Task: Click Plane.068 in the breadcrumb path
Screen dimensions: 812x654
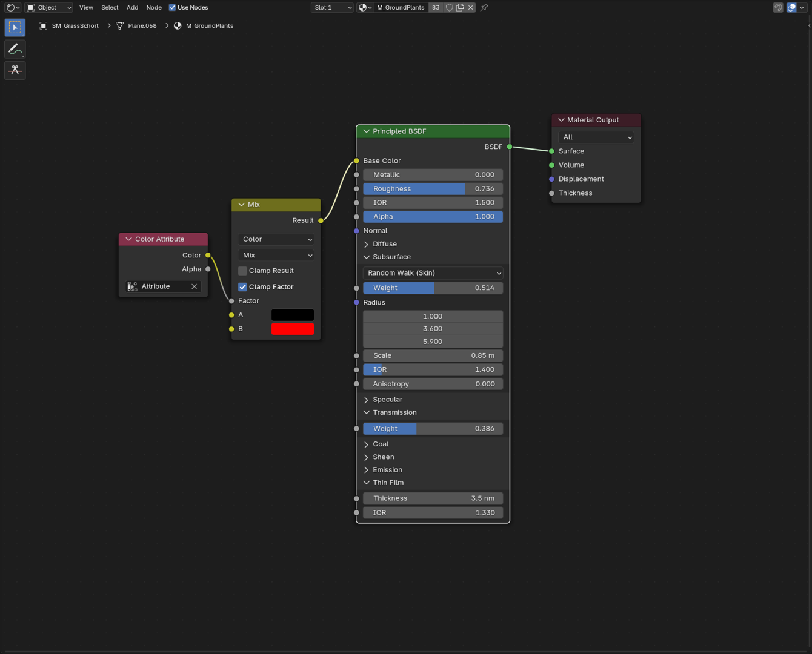Action: (x=142, y=26)
